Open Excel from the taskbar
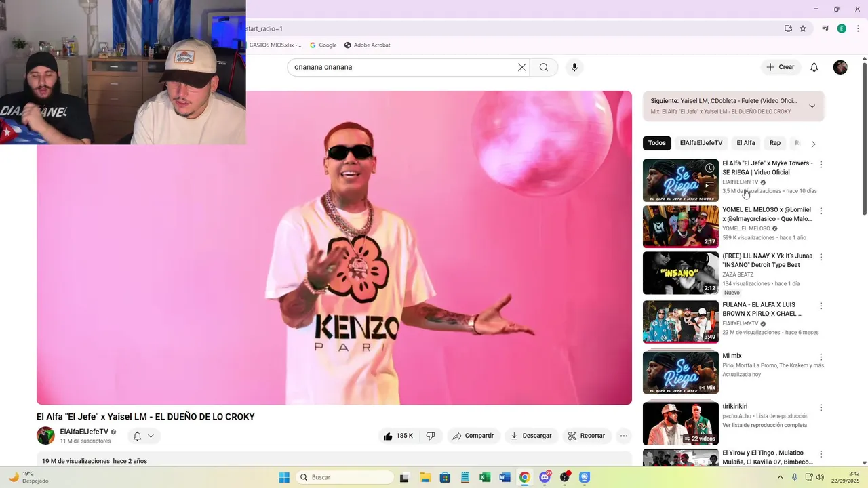The image size is (868, 488). [x=485, y=477]
